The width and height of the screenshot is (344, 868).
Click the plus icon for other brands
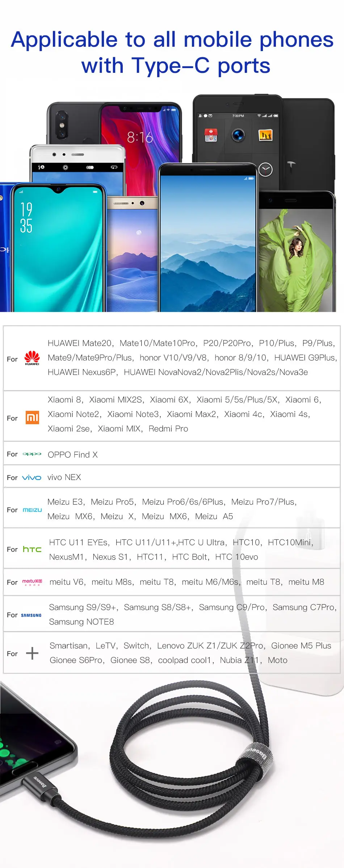point(32,653)
